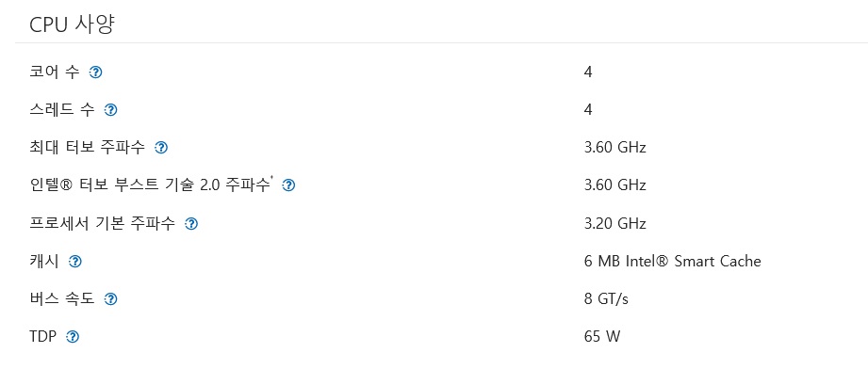This screenshot has width=868, height=385.
Task: Show tooltip icon for 최대 터보 주파수
Action: 161,148
